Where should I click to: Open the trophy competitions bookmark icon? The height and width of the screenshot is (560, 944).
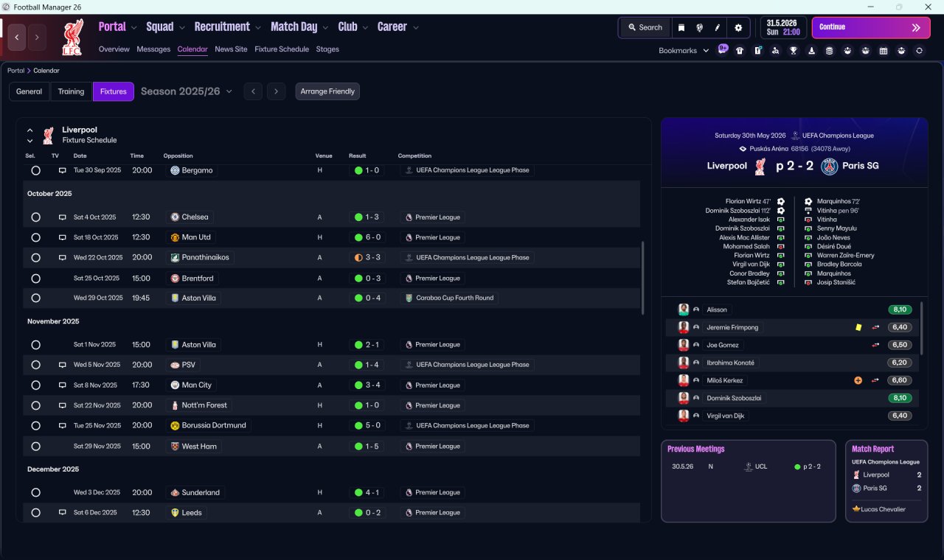coord(794,51)
